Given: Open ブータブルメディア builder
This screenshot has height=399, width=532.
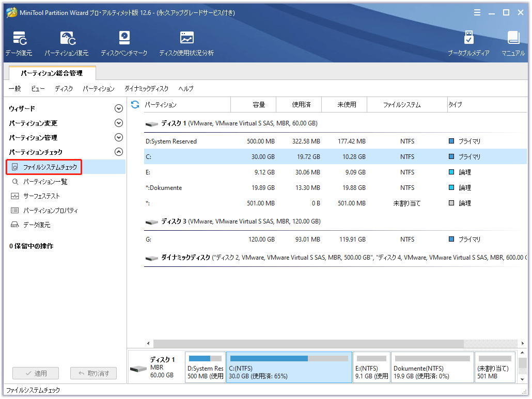Looking at the screenshot, I should point(468,43).
